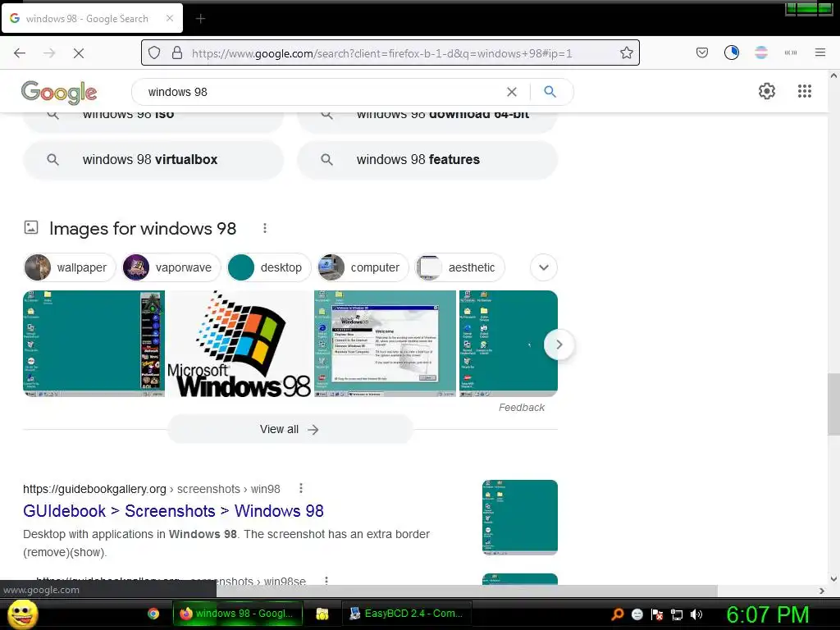Click the Feedback link under images
Screen dimensions: 840x630
[521, 407]
